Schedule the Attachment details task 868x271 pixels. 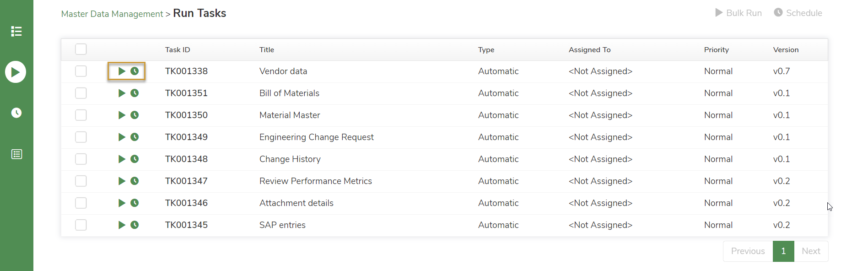click(x=135, y=203)
